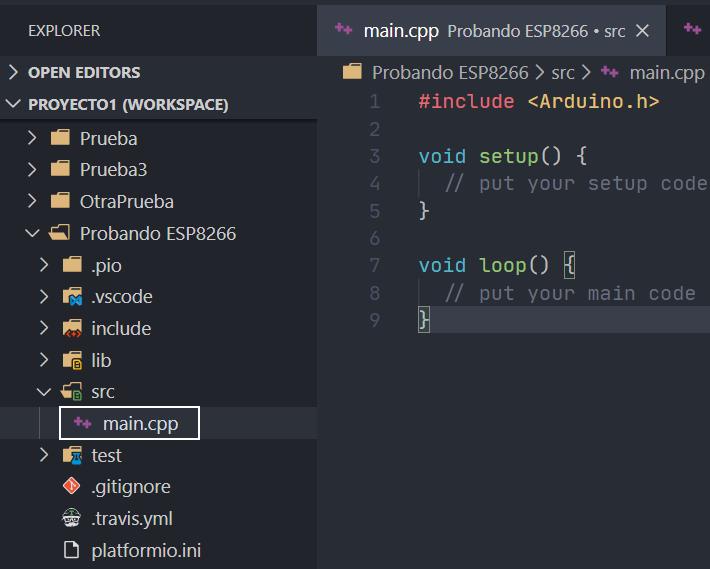Open the platformio.ini file
Viewport: 710px width, 569px height.
146,550
